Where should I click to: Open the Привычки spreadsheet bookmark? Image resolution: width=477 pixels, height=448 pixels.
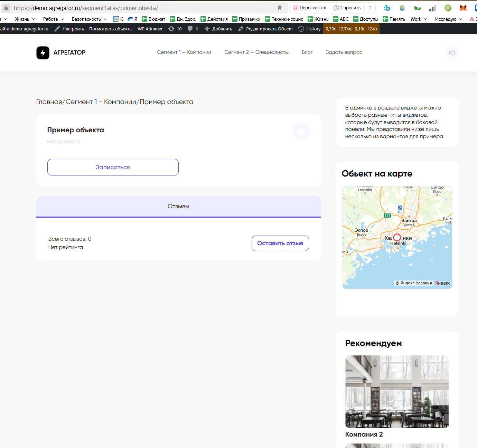246,19
